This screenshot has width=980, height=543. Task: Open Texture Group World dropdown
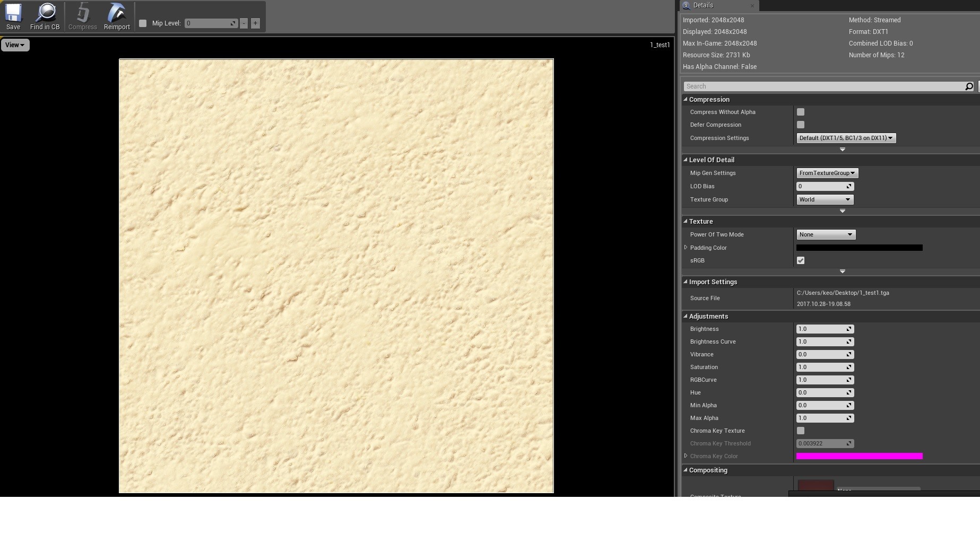[825, 199]
